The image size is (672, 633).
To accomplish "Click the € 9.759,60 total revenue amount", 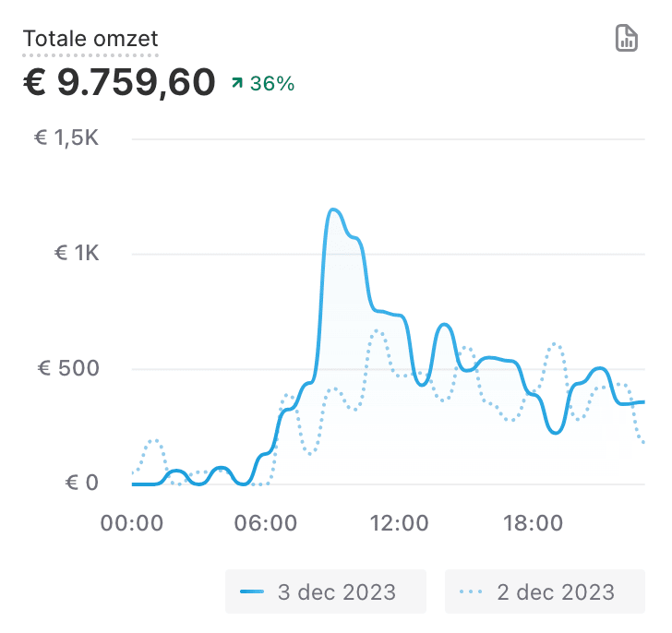I will click(x=119, y=83).
